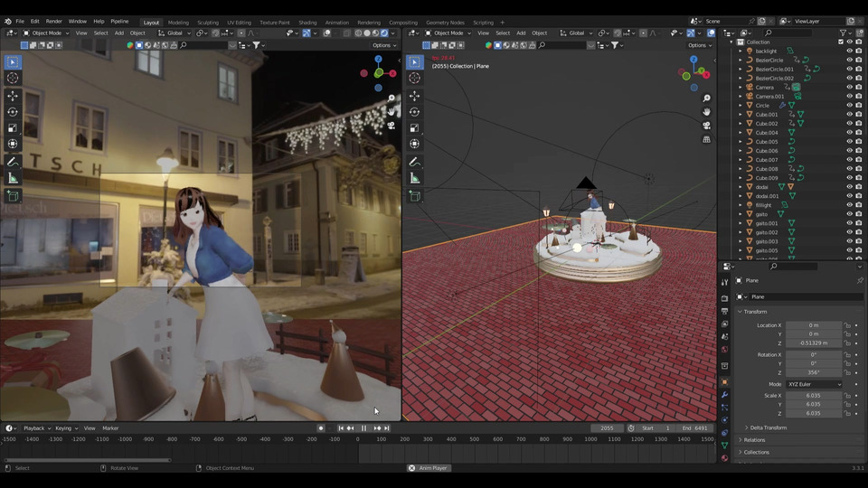Viewport: 868px width, 488px height.
Task: Select gaito.003 in the outliner
Action: (x=766, y=241)
